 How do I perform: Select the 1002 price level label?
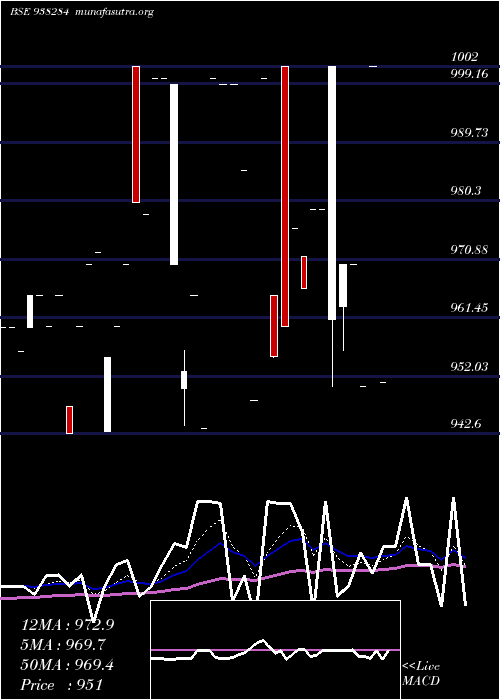(x=464, y=57)
